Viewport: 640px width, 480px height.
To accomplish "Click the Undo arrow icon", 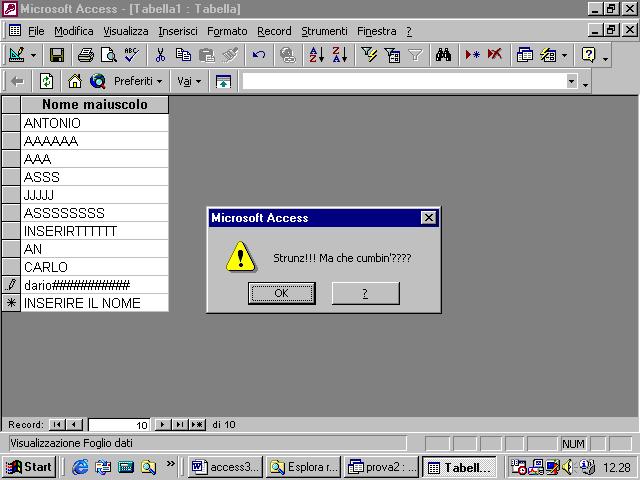I will (x=258, y=55).
